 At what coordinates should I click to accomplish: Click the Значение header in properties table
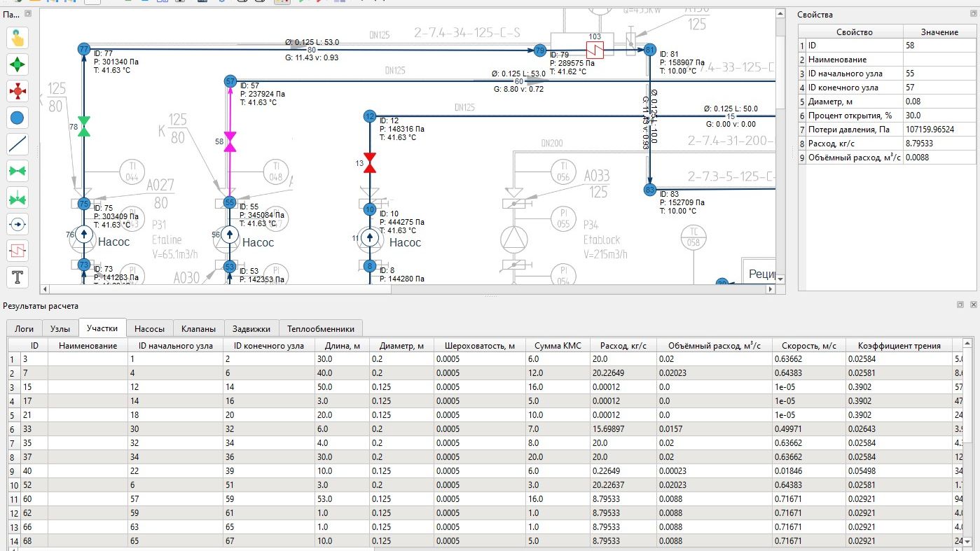[939, 32]
